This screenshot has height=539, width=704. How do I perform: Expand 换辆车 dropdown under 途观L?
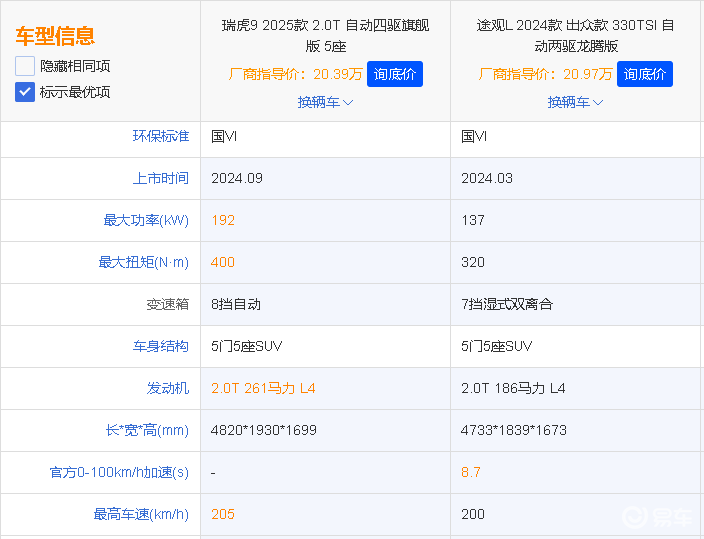(575, 102)
